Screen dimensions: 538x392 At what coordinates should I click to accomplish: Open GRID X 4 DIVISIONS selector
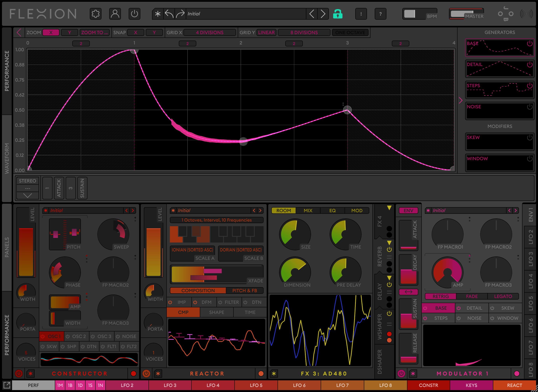click(x=210, y=32)
